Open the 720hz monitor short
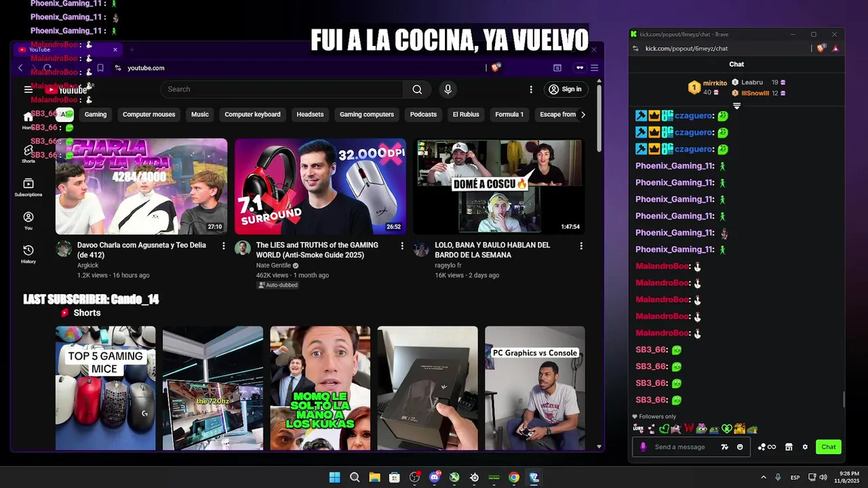Viewport: 868px width, 488px height. point(213,388)
